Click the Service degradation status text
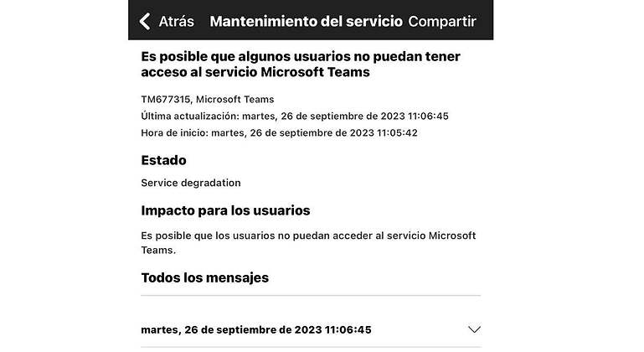Screen dimensions: 644x352 coord(191,183)
